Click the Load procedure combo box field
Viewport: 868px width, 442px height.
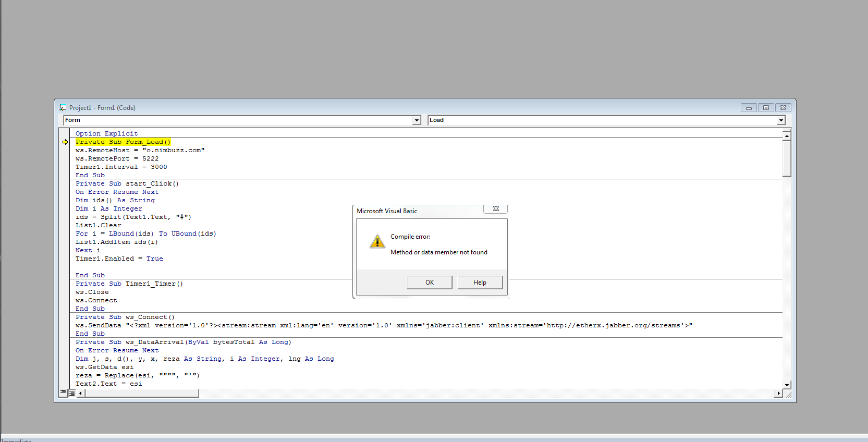(x=606, y=120)
